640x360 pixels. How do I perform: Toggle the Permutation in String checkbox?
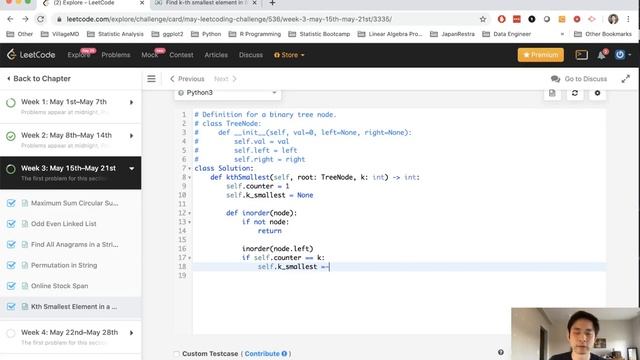point(11,265)
